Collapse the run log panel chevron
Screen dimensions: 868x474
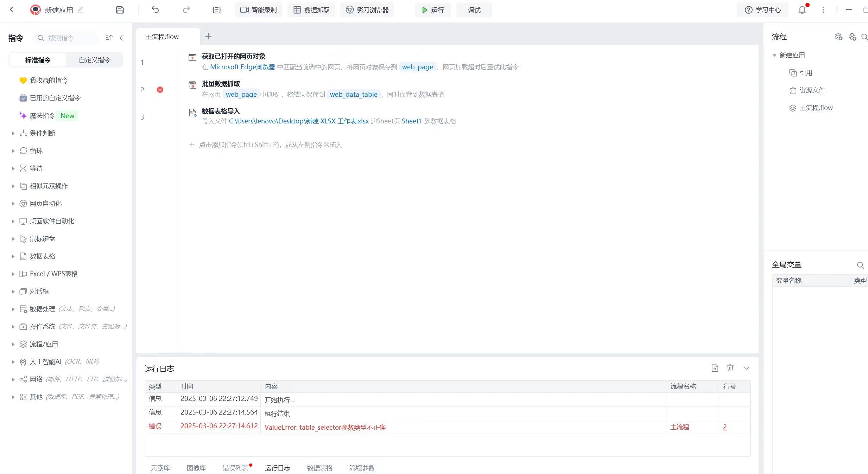(747, 368)
